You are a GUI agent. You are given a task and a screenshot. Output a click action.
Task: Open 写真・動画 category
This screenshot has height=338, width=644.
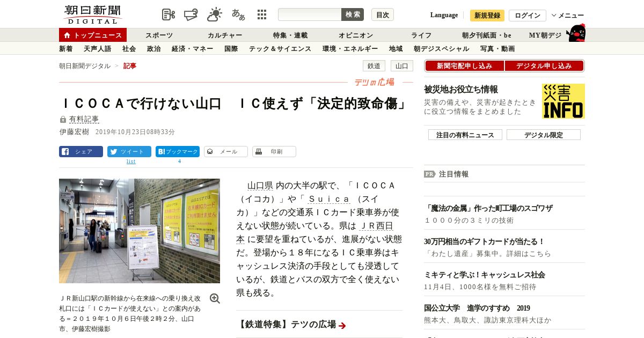(497, 49)
